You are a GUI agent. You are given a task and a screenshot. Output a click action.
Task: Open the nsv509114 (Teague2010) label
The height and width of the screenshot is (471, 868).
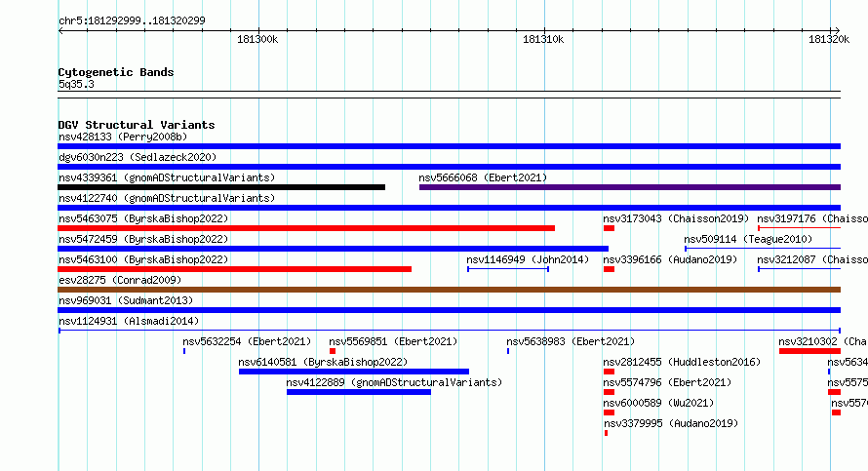coord(748,239)
